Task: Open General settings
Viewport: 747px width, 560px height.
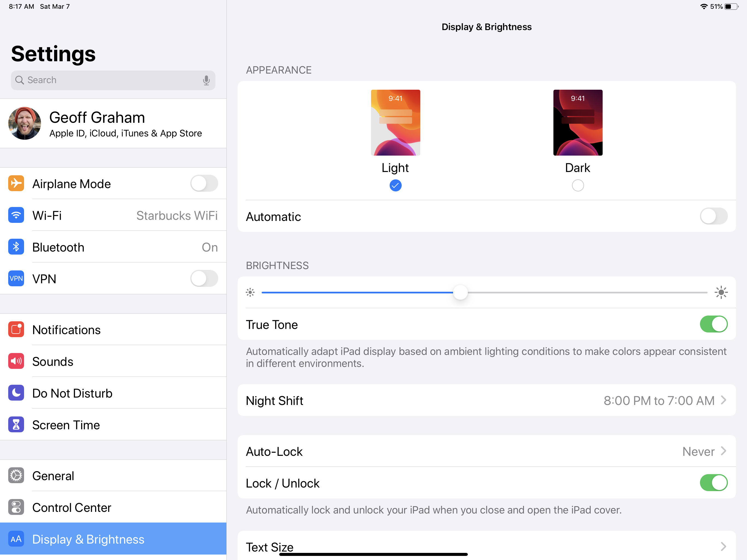Action: 113,476
